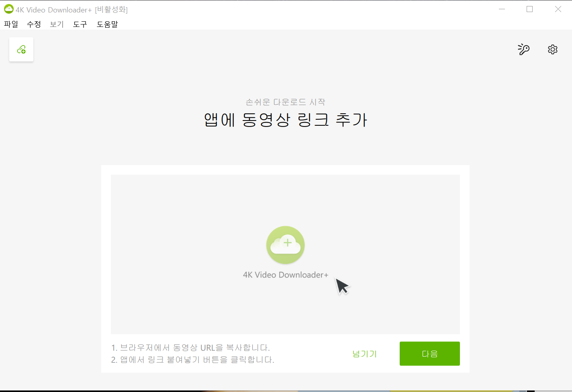572x392 pixels.
Task: Click the 손쉬운 다운로드 시작 subtitle
Action: click(286, 102)
